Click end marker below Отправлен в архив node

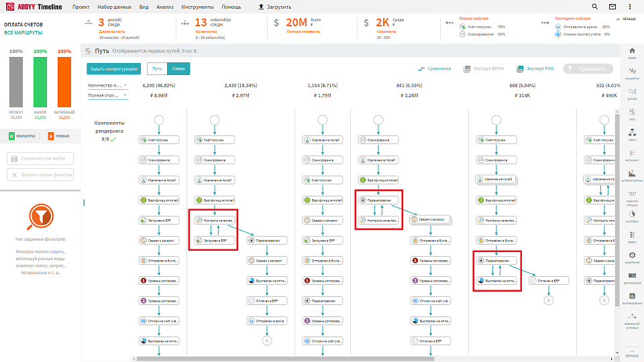267,341
